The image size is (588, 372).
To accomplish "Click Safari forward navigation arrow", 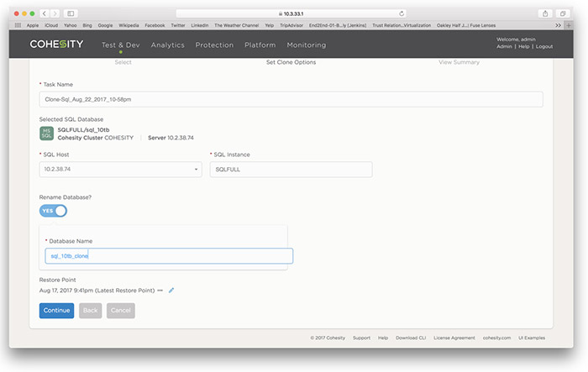I will point(55,13).
